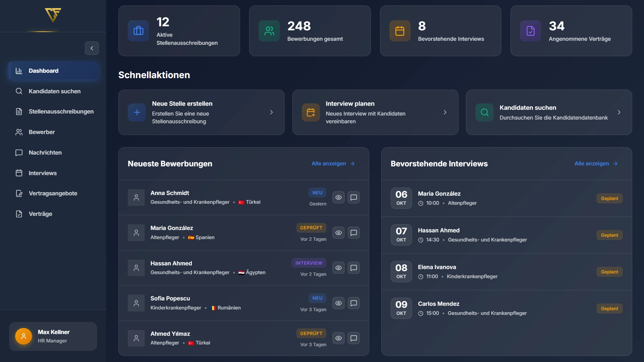Click eye icon for Sofia Popescu

click(x=339, y=303)
